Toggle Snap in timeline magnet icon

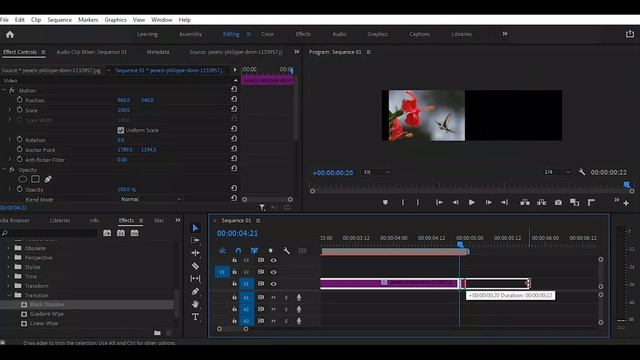pyautogui.click(x=238, y=251)
